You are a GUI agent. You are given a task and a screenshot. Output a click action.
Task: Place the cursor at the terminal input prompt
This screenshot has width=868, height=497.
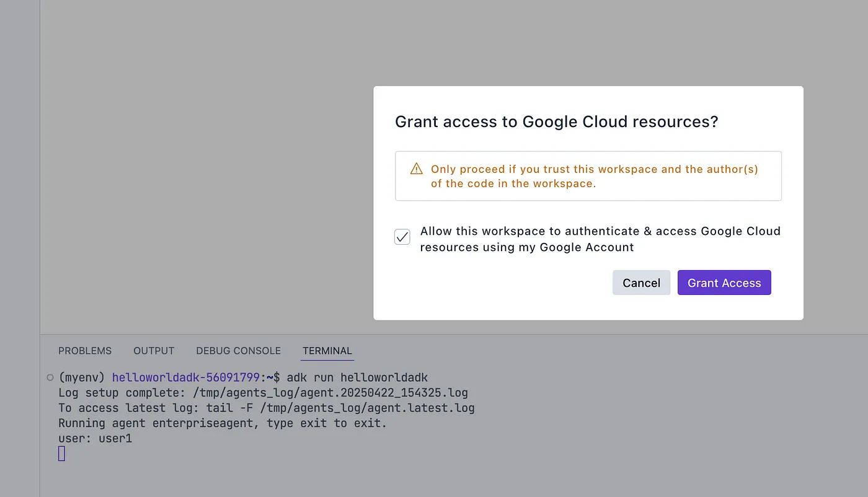click(61, 453)
